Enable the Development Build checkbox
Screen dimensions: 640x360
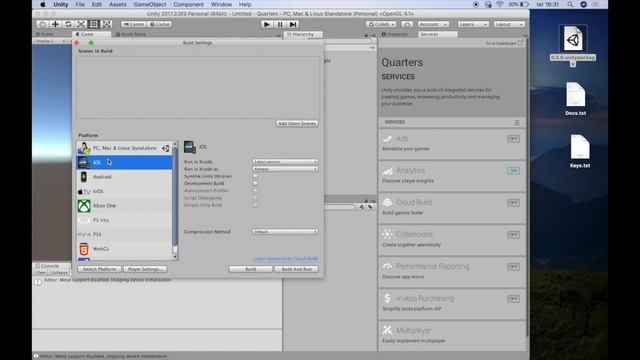click(x=255, y=184)
